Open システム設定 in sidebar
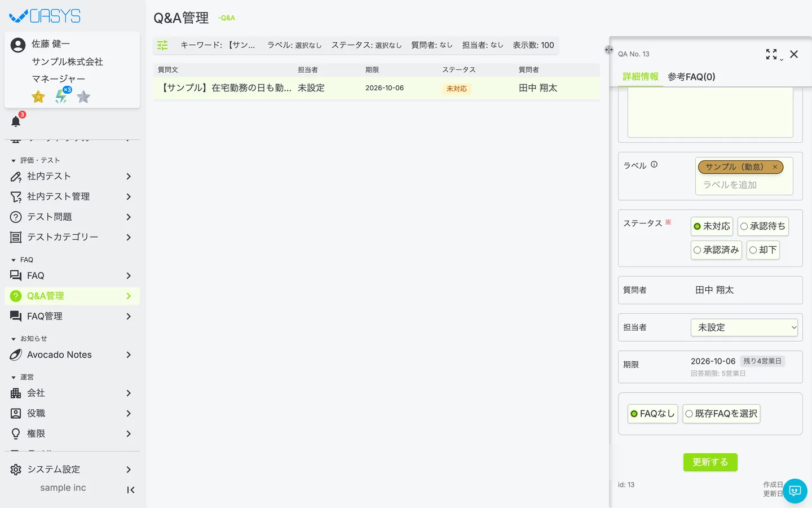The width and height of the screenshot is (812, 508). point(72,470)
